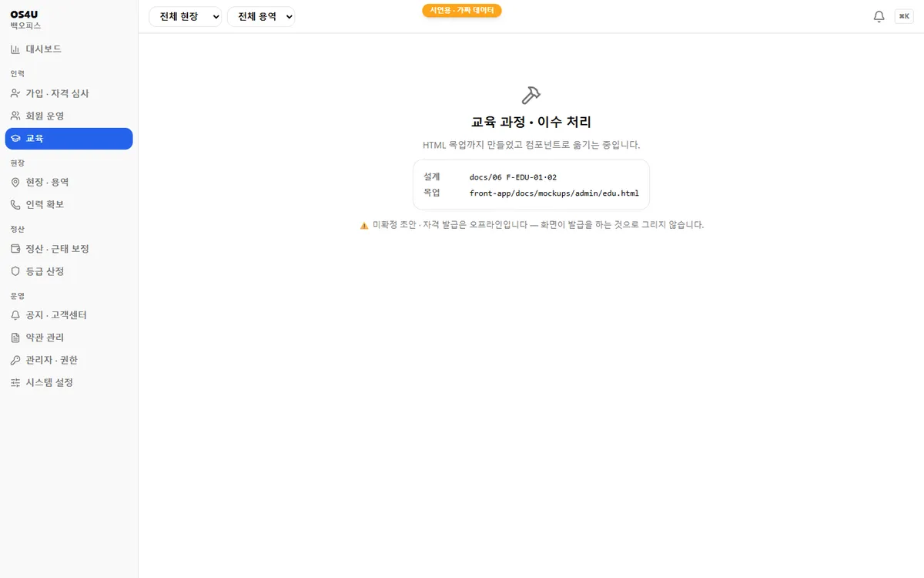Click the 설계 label
924x578 pixels.
(432, 176)
